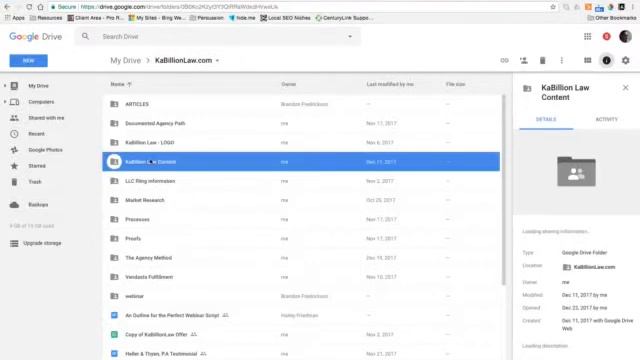640x360 pixels.
Task: Switch to DETAILS tab
Action: (x=546, y=120)
